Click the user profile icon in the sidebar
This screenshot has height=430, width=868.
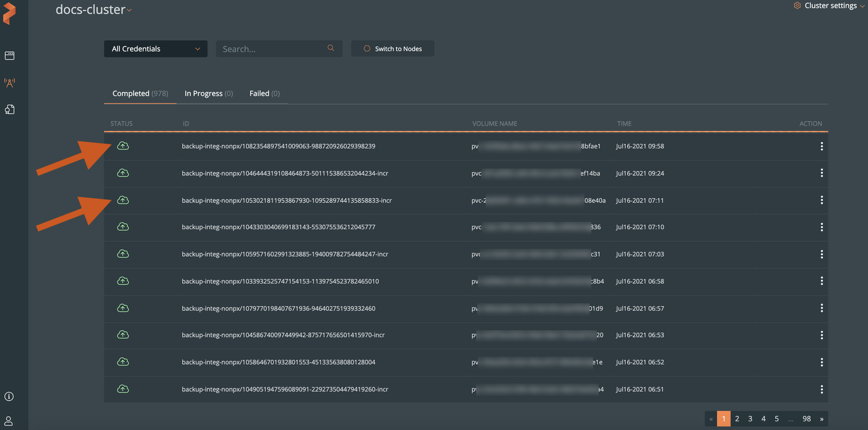click(x=9, y=421)
